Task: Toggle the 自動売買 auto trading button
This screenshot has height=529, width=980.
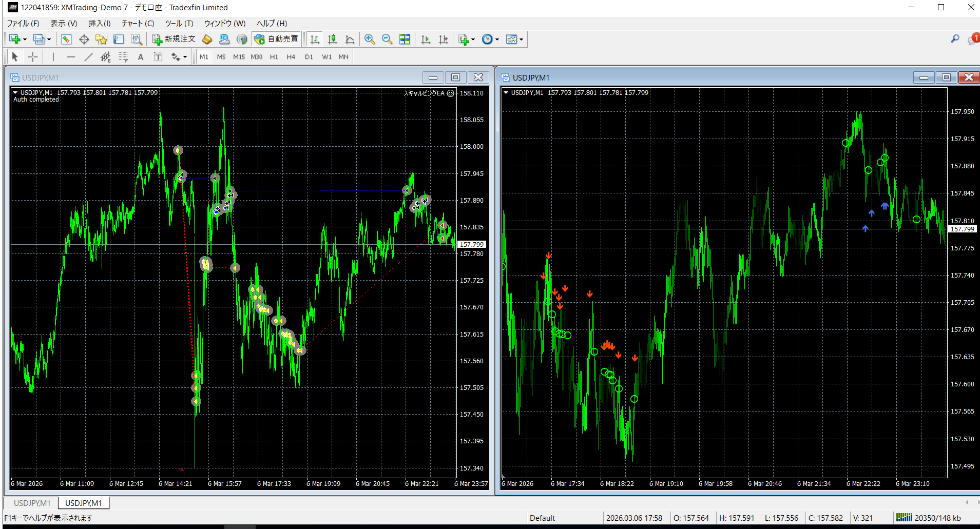Action: click(x=277, y=39)
